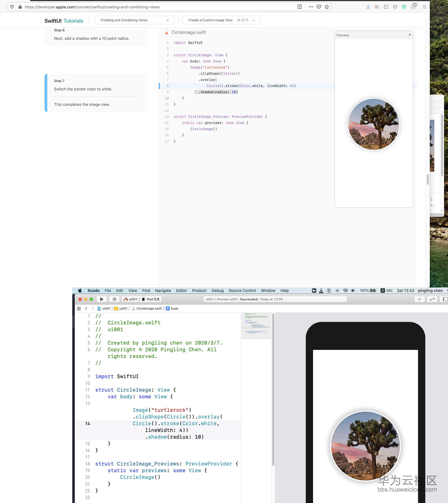This screenshot has height=503, width=448.
Task: Open Firefox library icon
Action: click(x=377, y=7)
